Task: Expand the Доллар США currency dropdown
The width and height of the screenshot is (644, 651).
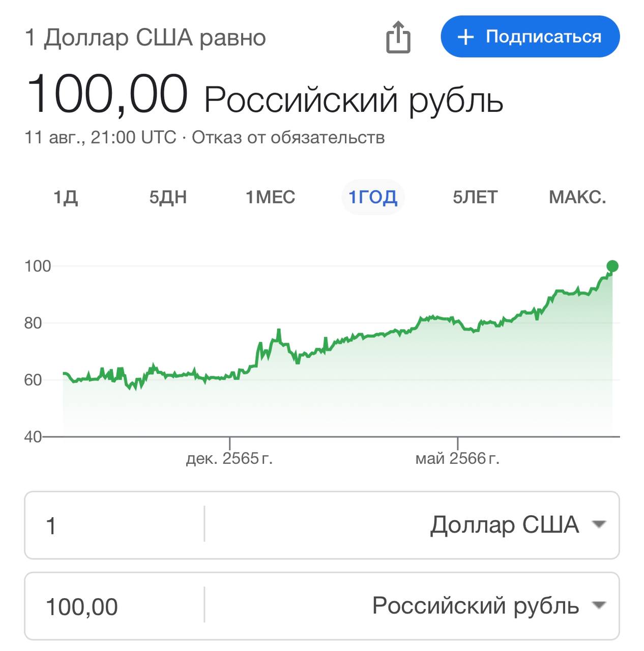Action: click(x=600, y=524)
